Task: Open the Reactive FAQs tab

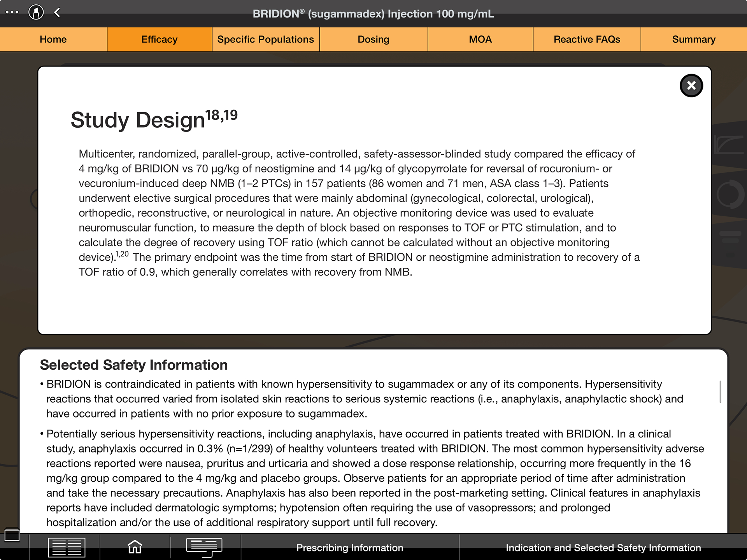Action: pos(587,39)
